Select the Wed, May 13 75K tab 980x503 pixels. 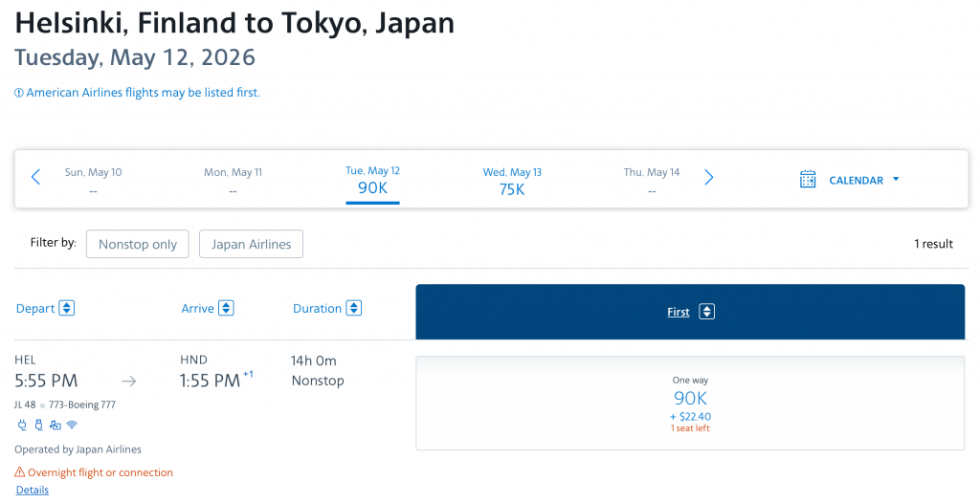tap(512, 181)
